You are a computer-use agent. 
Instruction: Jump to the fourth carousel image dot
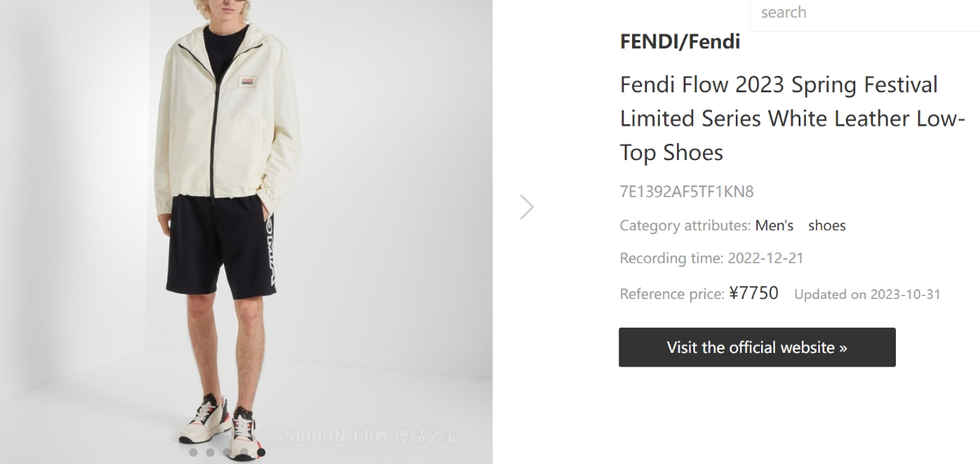pos(244,452)
